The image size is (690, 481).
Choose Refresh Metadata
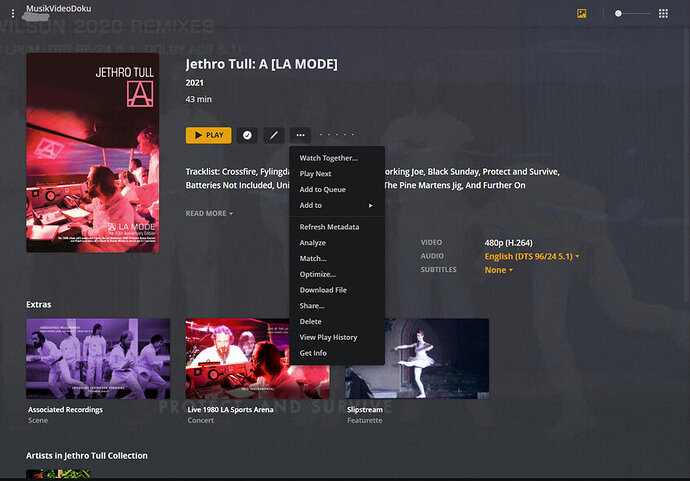(x=337, y=227)
